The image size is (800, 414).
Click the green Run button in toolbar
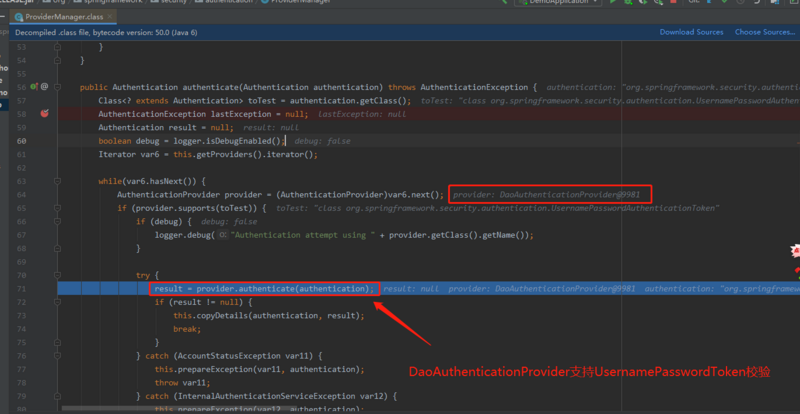point(613,2)
